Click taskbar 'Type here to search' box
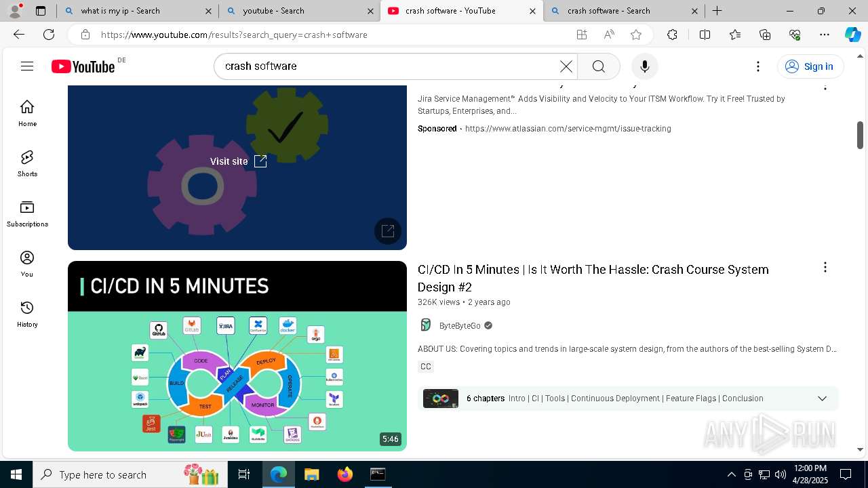Image resolution: width=868 pixels, height=488 pixels. (x=129, y=474)
